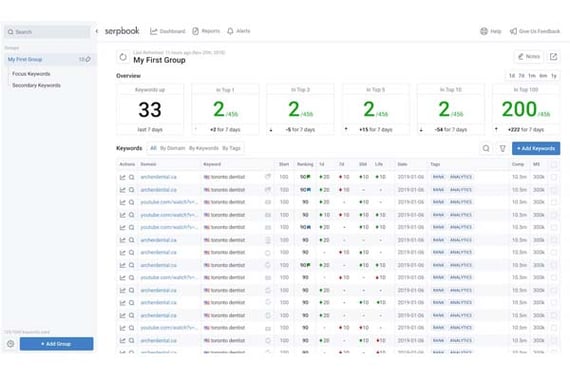
Task: Open archerdental.ca link in first row
Action: point(158,177)
